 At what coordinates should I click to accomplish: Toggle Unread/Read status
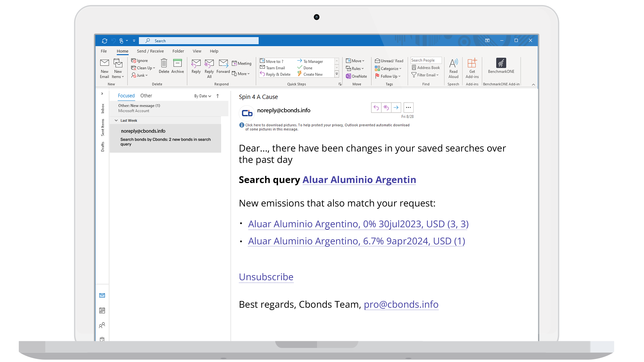coord(389,61)
